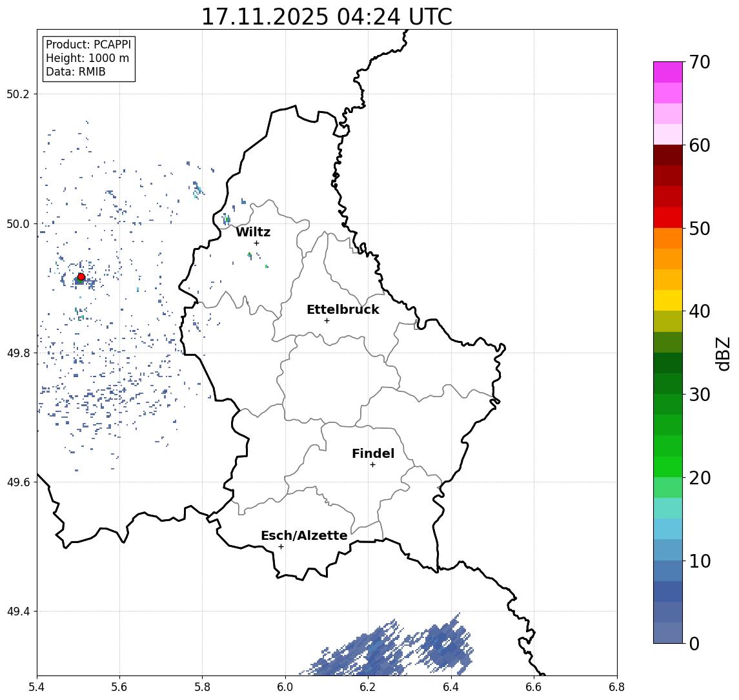Click the dark red colorbar swatch below 60
The image size is (739, 700).
click(668, 155)
